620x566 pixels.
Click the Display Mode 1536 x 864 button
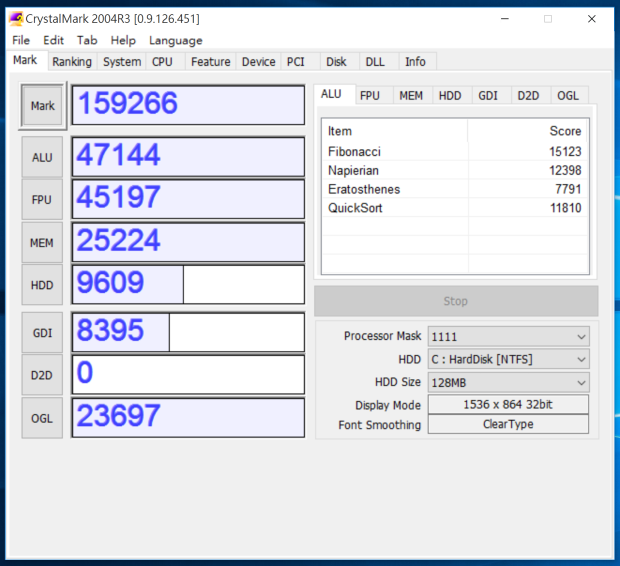coord(508,404)
